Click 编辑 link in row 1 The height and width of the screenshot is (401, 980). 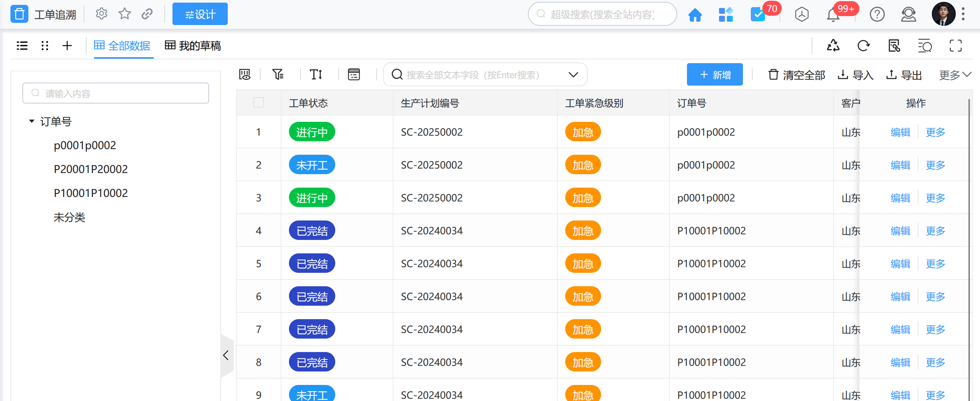click(900, 132)
